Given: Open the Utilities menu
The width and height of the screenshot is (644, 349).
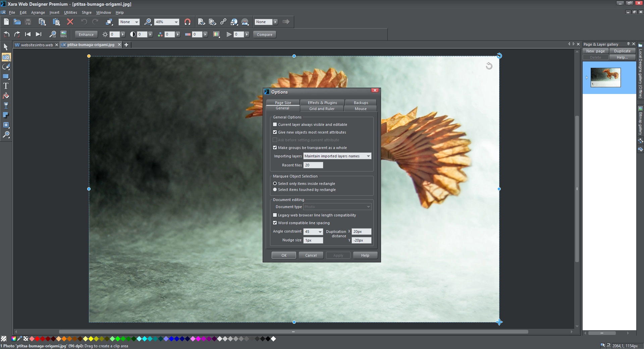Looking at the screenshot, I should tap(70, 12).
